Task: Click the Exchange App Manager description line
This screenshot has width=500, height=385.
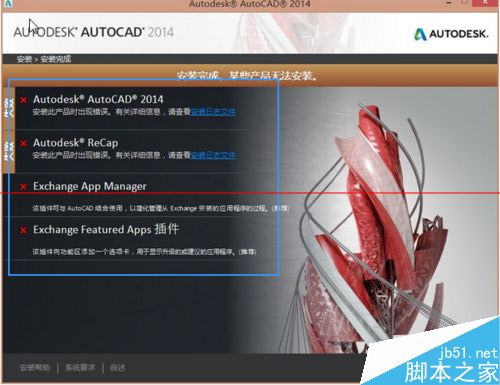Action: (x=161, y=208)
